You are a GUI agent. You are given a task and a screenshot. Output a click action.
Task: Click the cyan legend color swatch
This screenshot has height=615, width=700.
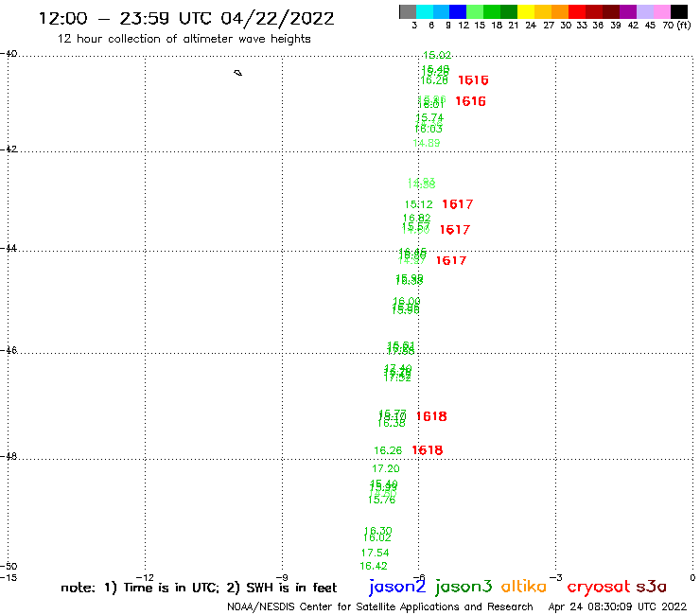pos(425,11)
